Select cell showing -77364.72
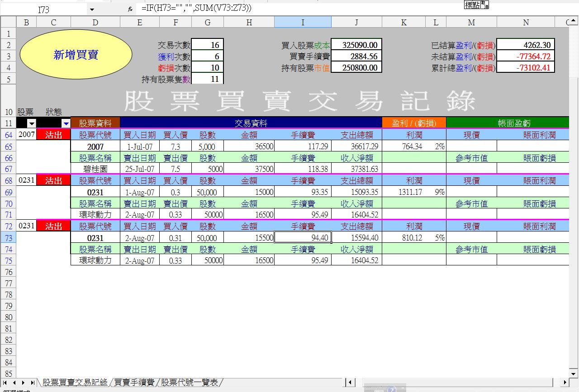 tap(526, 56)
